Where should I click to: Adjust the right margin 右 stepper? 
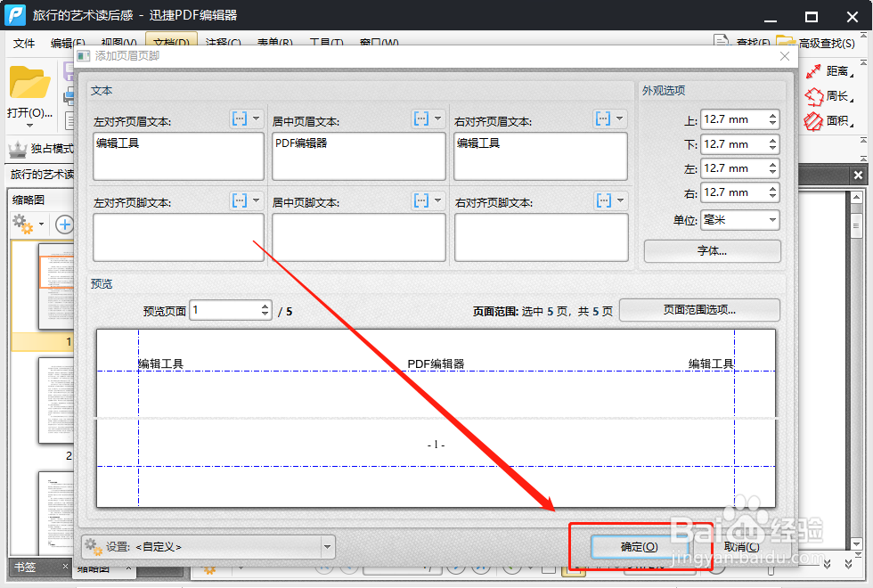click(773, 192)
